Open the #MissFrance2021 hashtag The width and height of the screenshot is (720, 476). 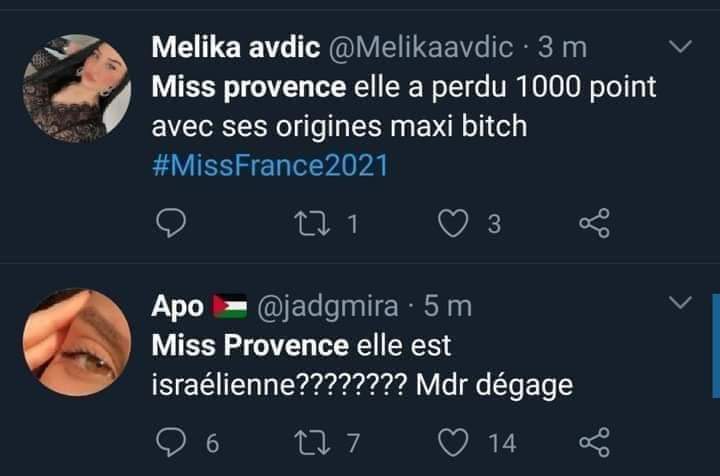coord(269,165)
